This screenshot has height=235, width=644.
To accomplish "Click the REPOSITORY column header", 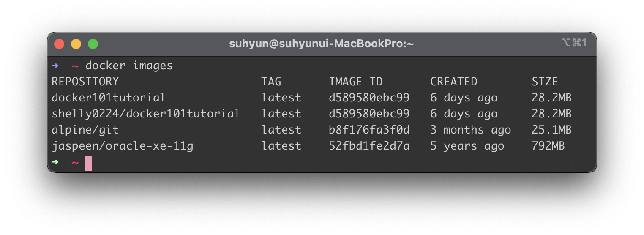I will tap(85, 82).
